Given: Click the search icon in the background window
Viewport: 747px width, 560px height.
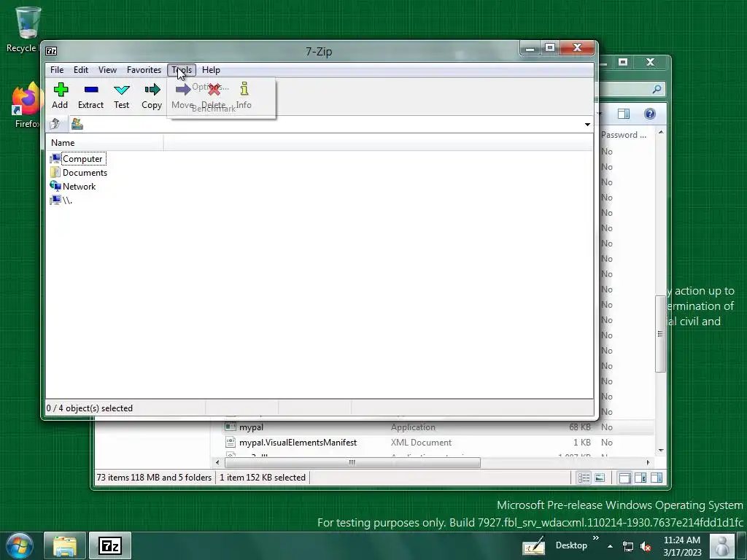Looking at the screenshot, I should (657, 89).
